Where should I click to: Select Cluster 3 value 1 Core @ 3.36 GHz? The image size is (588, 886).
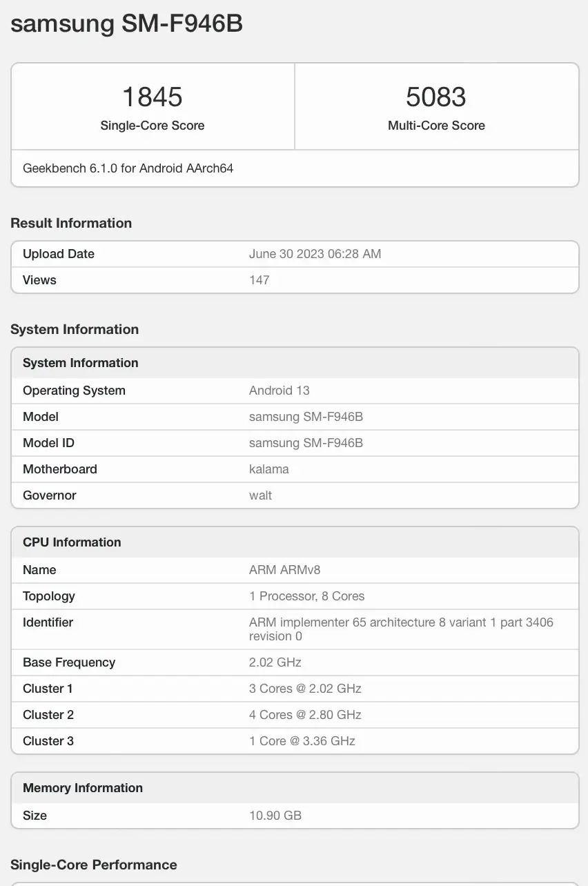pyautogui.click(x=302, y=741)
